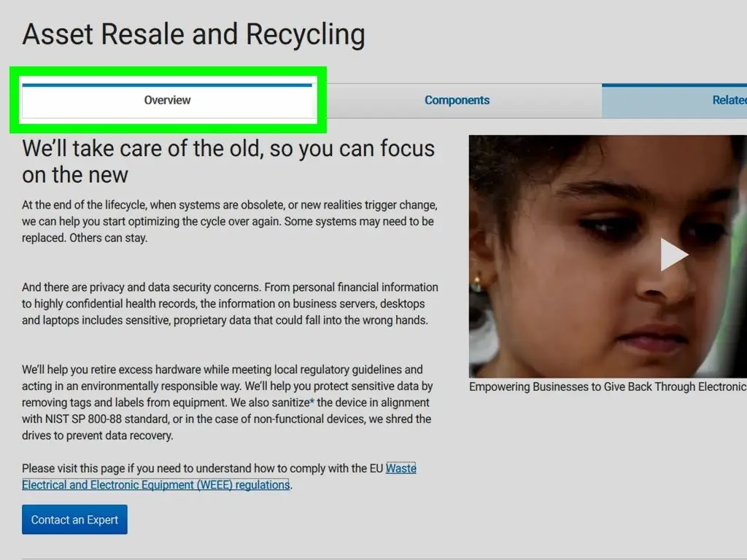
Task: Click the paragraph starting "At the end of the lifecycle"
Action: coord(230,222)
